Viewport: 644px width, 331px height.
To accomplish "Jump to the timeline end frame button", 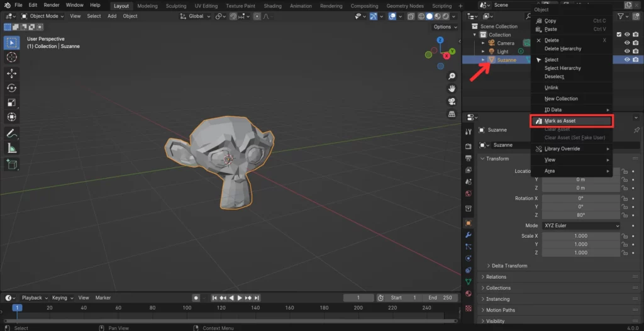I will 257,298.
